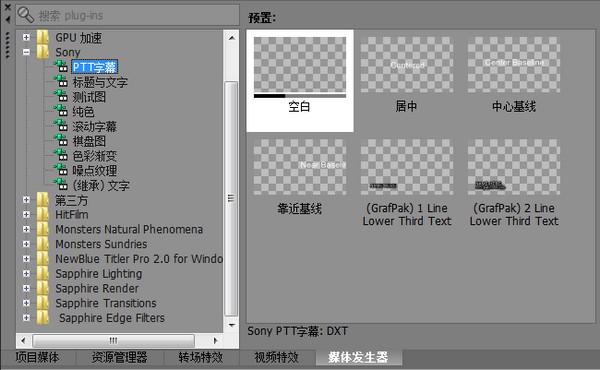600x370 pixels.
Task: Click the search magnifier icon
Action: 26,15
